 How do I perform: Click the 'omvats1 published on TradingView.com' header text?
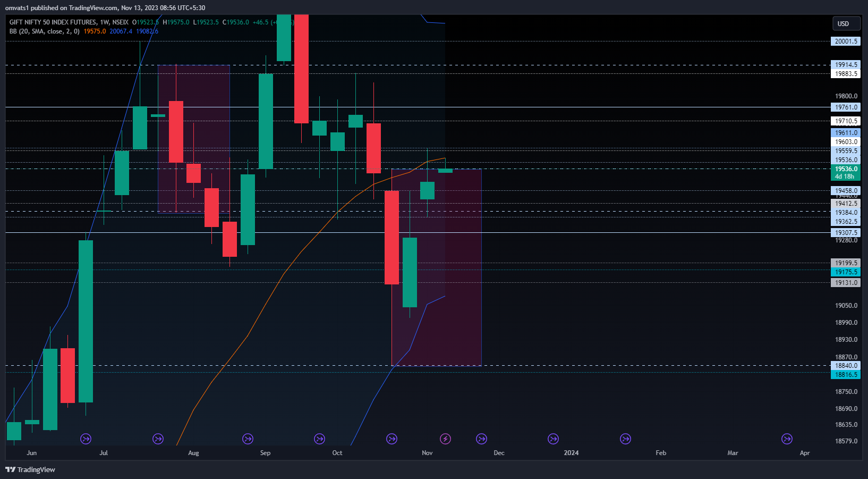point(62,8)
